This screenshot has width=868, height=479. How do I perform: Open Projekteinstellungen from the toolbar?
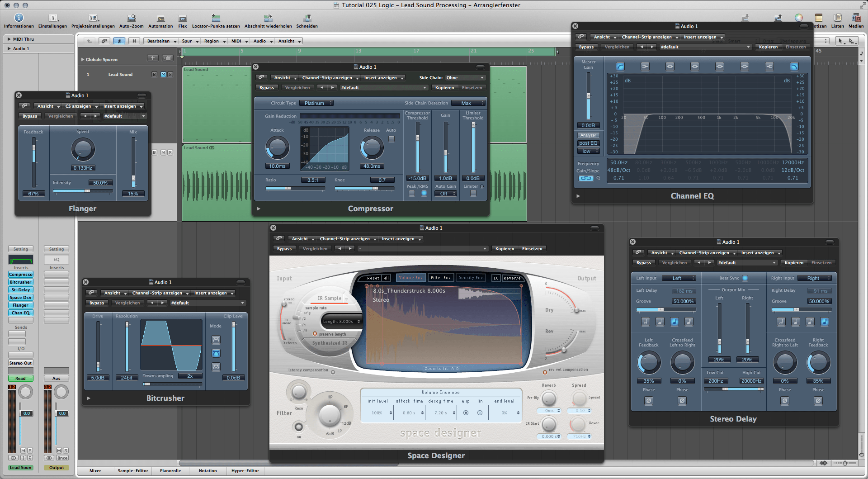click(x=93, y=18)
